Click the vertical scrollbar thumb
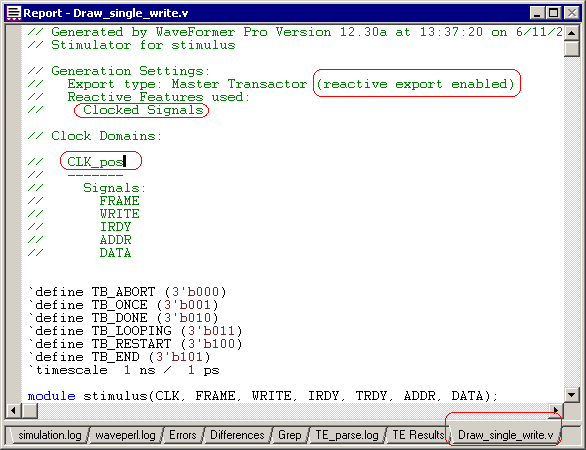586x450 pixels. click(572, 49)
